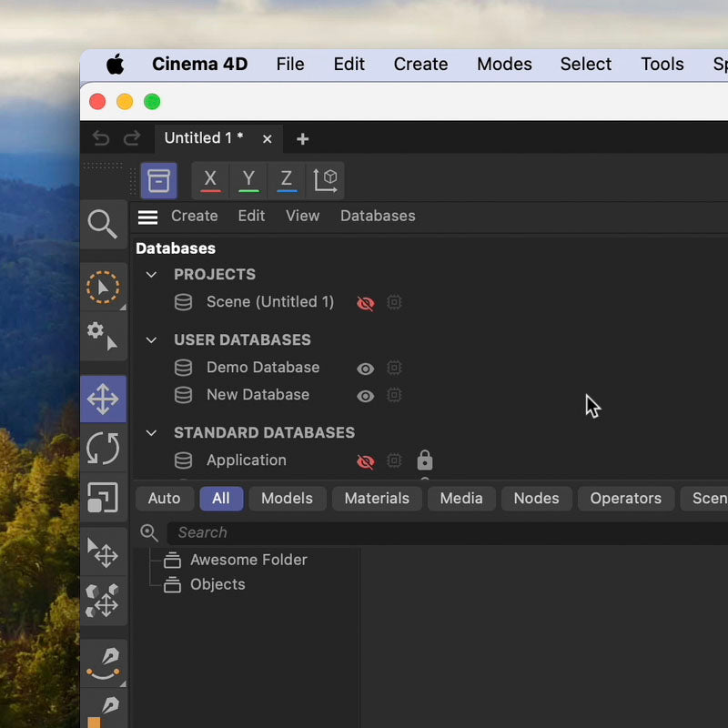The height and width of the screenshot is (728, 728).
Task: Select the spline pen tool with orange points
Action: pyautogui.click(x=103, y=664)
